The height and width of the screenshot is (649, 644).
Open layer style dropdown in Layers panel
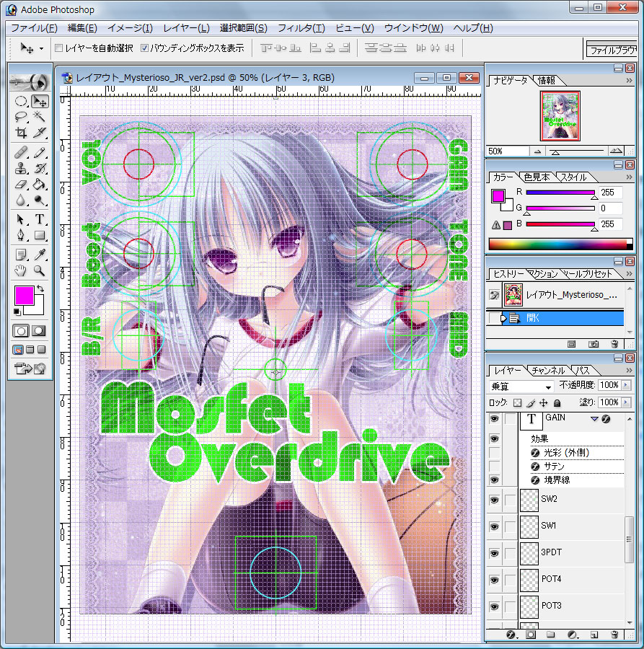point(511,635)
